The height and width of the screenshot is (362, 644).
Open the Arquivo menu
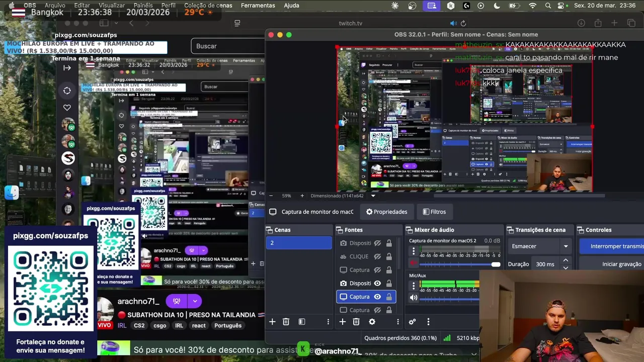(55, 6)
